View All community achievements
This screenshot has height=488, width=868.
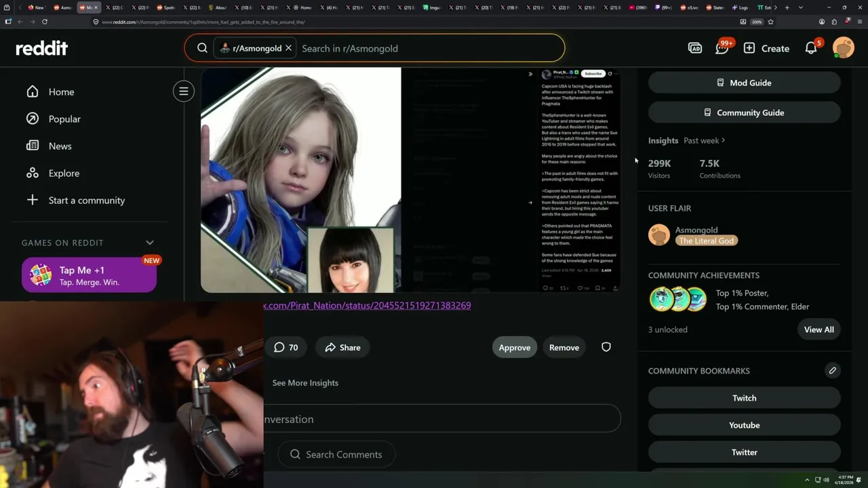[819, 329]
